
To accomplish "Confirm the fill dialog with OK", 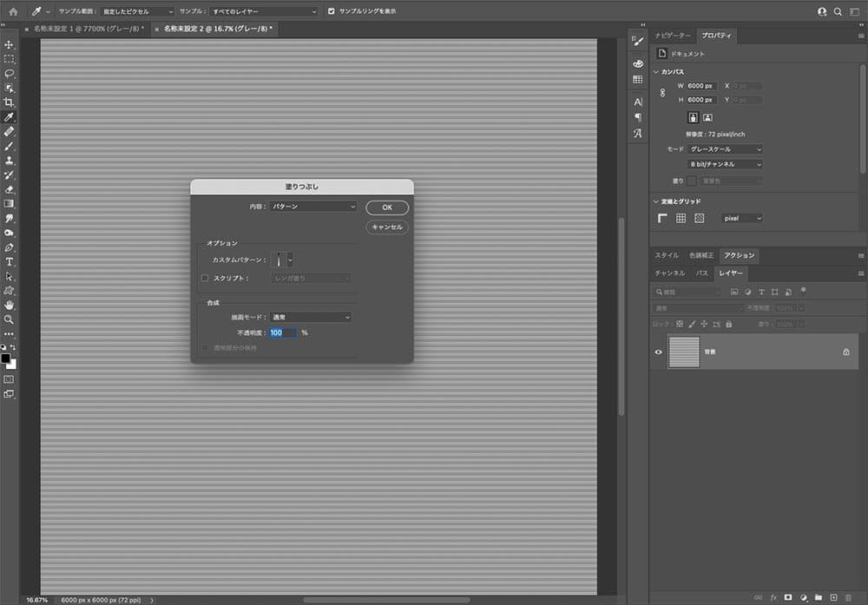I will [387, 207].
